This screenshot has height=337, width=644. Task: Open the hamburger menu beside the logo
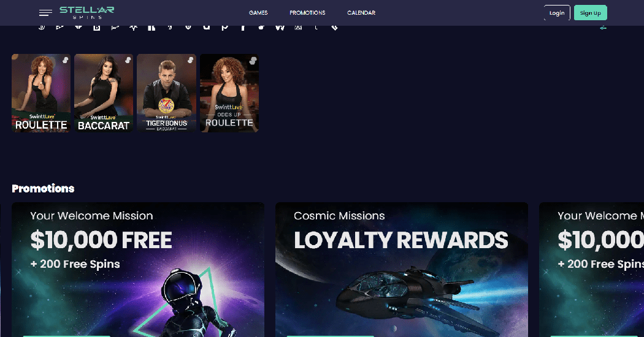[45, 13]
